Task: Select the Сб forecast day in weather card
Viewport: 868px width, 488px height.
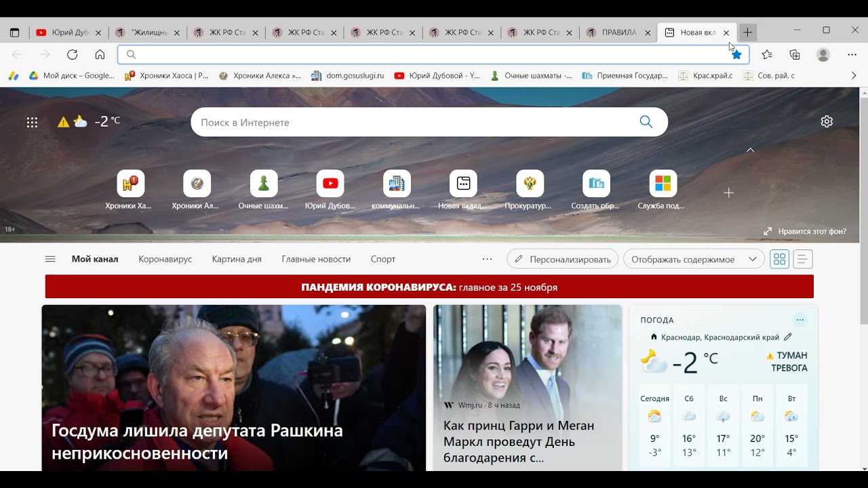Action: pyautogui.click(x=689, y=425)
